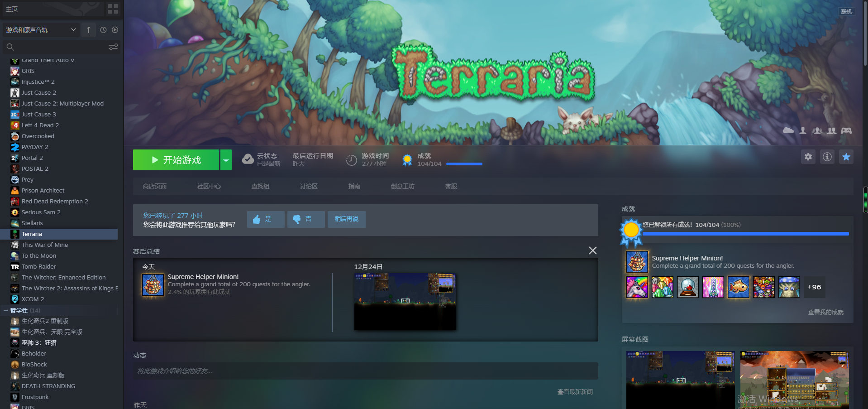Toggle the ready-to-play filter icon
868x409 pixels.
point(115,30)
